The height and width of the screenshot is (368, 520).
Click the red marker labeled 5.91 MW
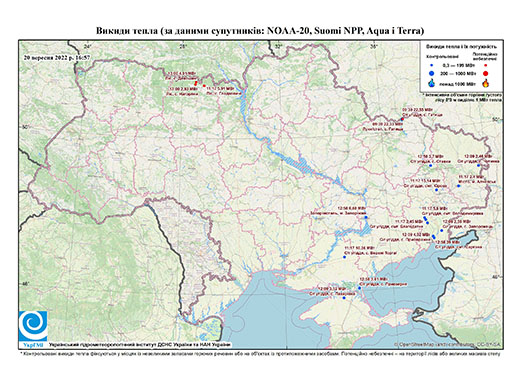coord(204,86)
